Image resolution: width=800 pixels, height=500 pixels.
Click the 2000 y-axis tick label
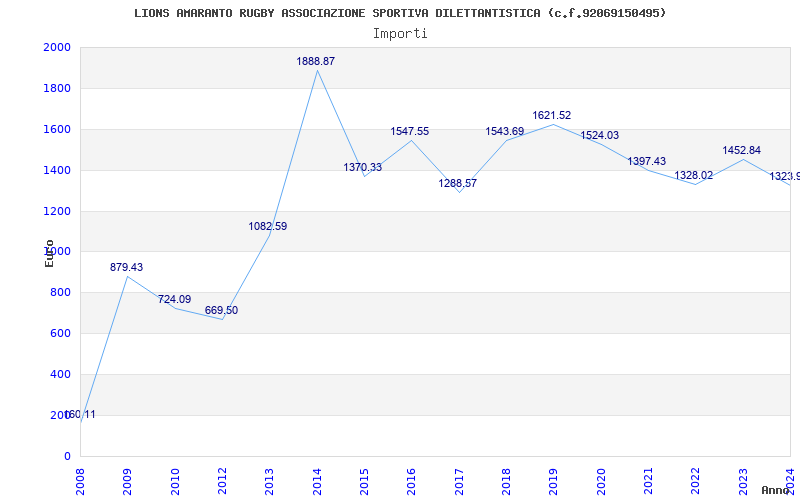tap(57, 47)
